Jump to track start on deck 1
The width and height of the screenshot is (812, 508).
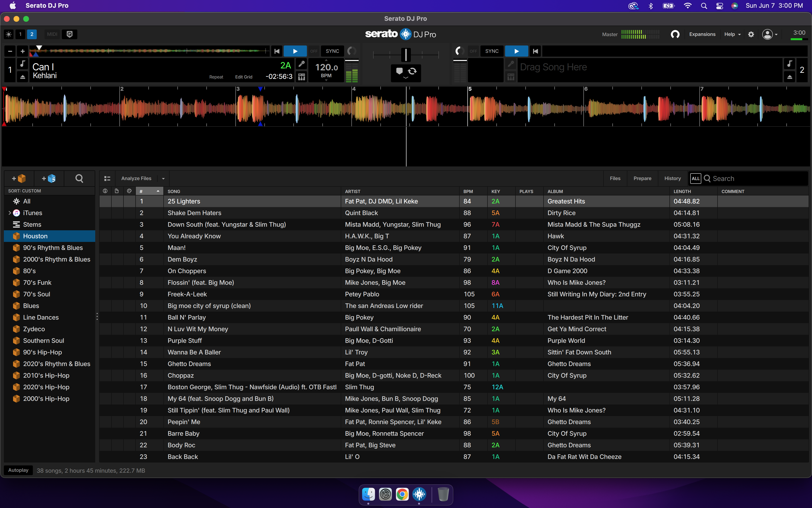click(x=277, y=51)
